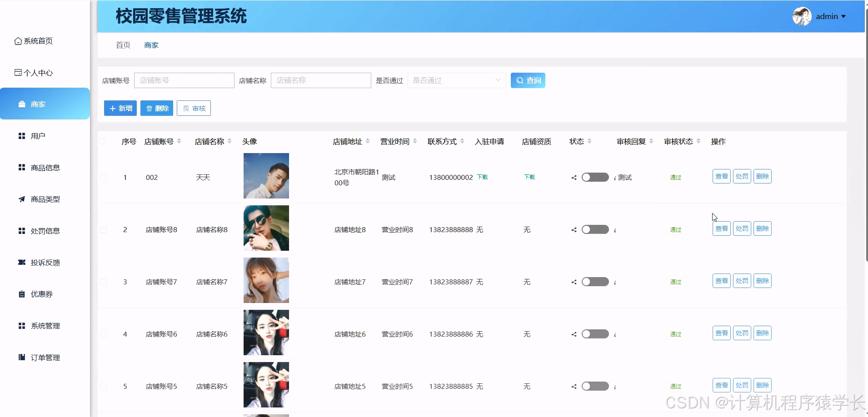Click the 商家 store icon in sidebar

coord(21,104)
